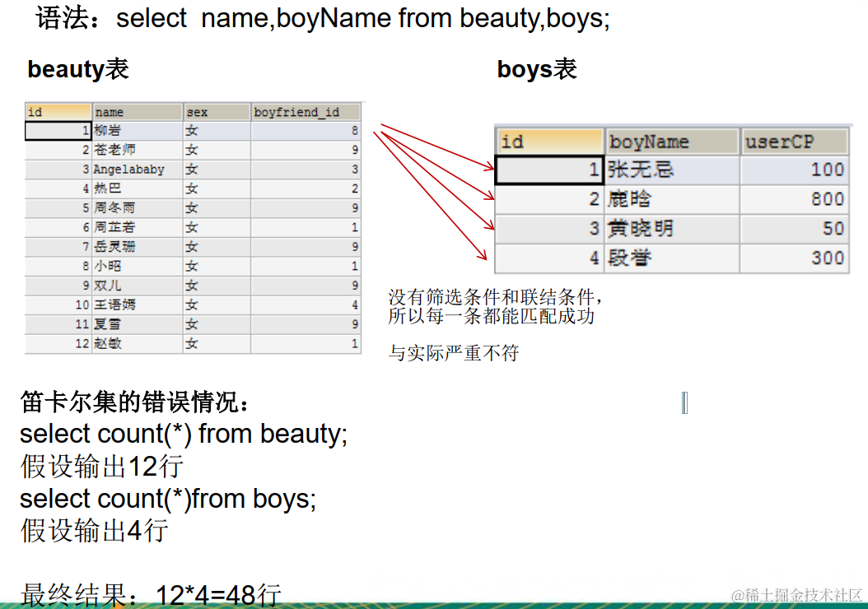This screenshot has width=868, height=609.
Task: Click the id cell 12 in beauty table
Action: (58, 343)
